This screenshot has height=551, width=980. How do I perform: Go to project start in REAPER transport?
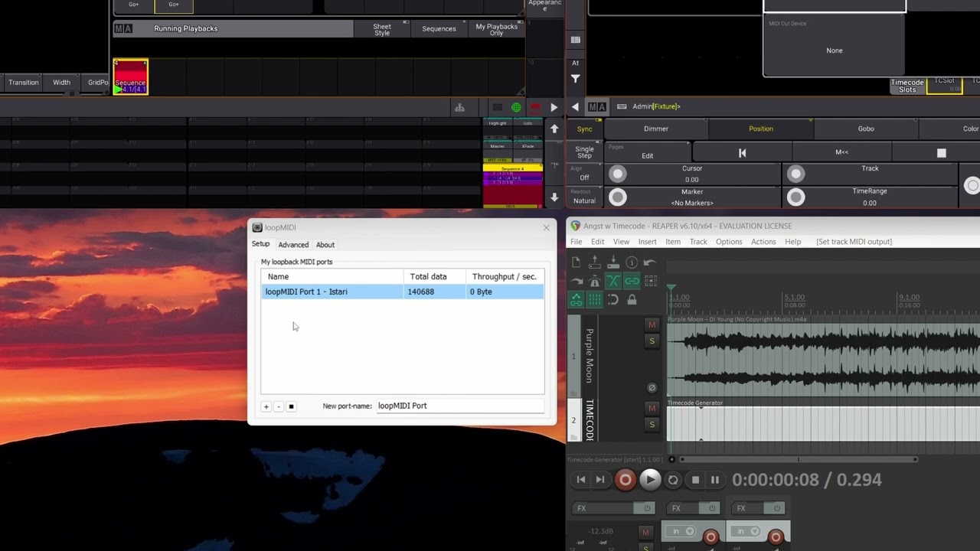click(581, 480)
